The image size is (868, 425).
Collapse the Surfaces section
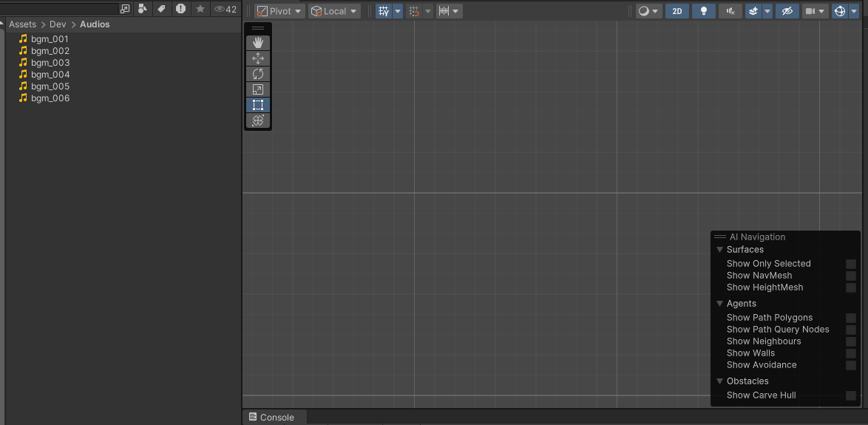click(x=720, y=250)
